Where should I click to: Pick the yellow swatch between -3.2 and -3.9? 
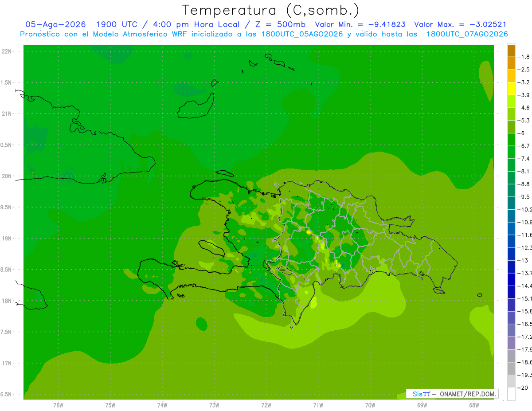(511, 88)
